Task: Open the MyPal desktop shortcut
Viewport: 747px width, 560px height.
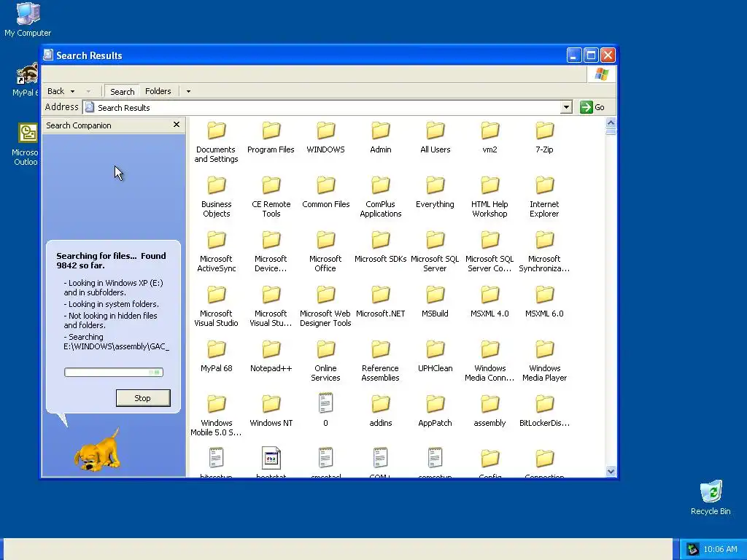Action: click(26, 79)
